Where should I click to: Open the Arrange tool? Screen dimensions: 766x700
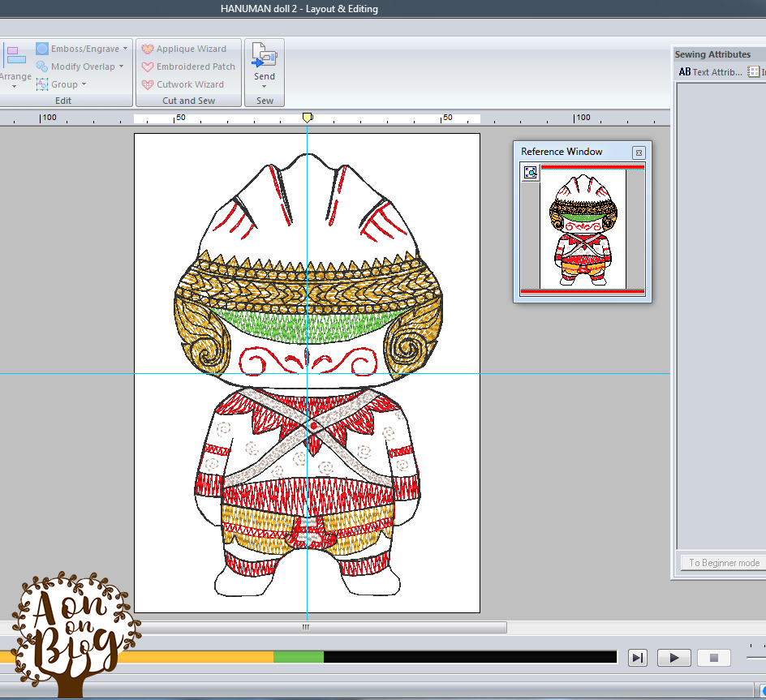(x=15, y=62)
